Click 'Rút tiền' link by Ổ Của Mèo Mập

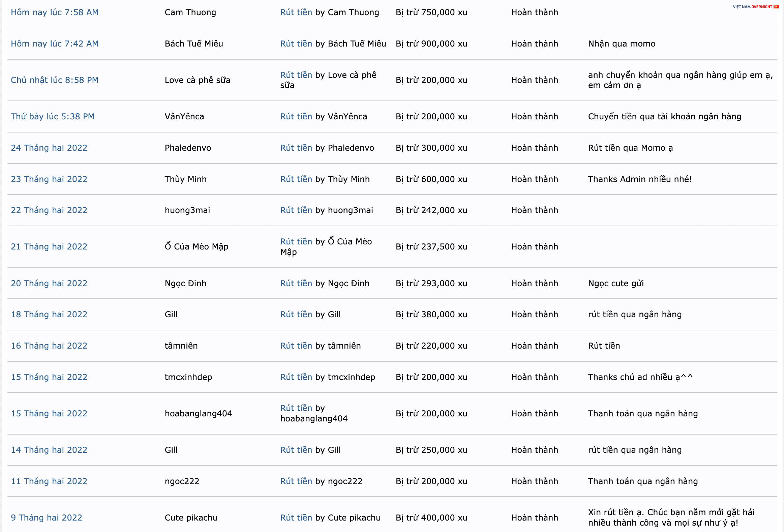point(296,241)
